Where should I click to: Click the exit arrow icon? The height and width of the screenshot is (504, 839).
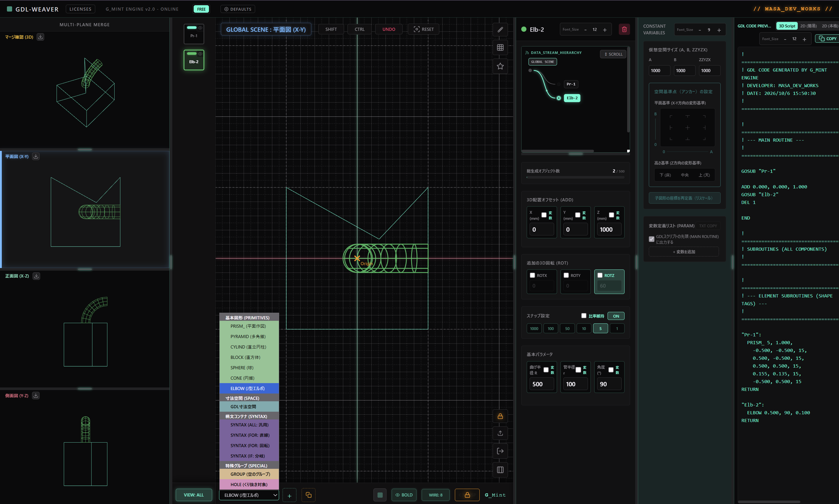pyautogui.click(x=500, y=451)
